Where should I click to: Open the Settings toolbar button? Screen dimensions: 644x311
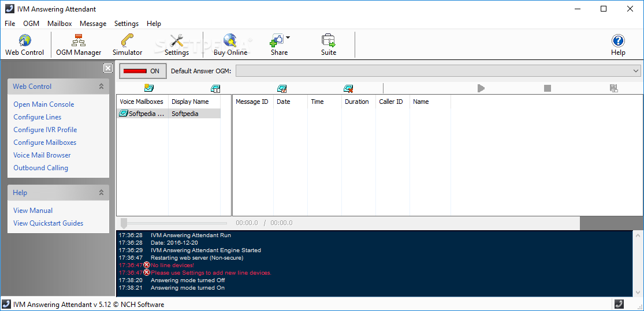click(177, 45)
